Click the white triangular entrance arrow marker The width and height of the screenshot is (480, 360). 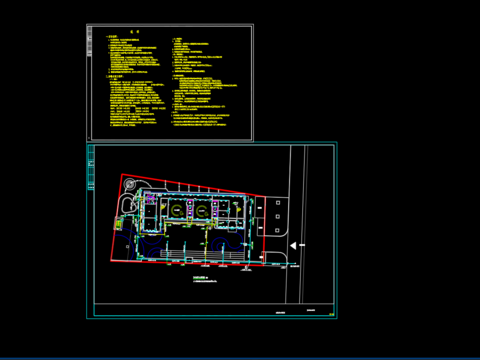pyautogui.click(x=293, y=246)
